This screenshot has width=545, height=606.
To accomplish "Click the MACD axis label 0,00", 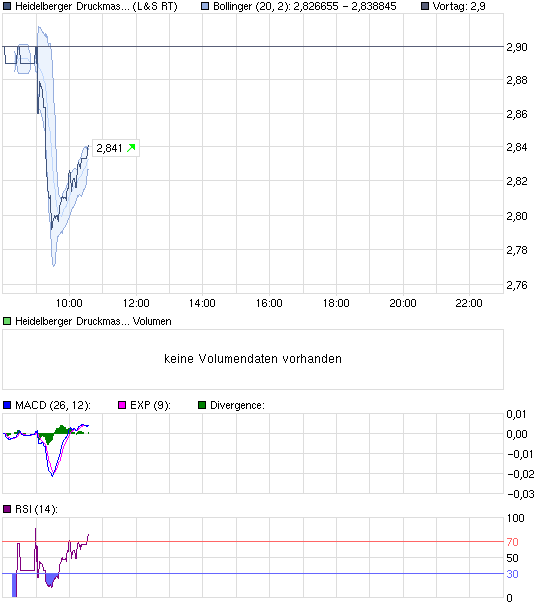I will pos(517,434).
